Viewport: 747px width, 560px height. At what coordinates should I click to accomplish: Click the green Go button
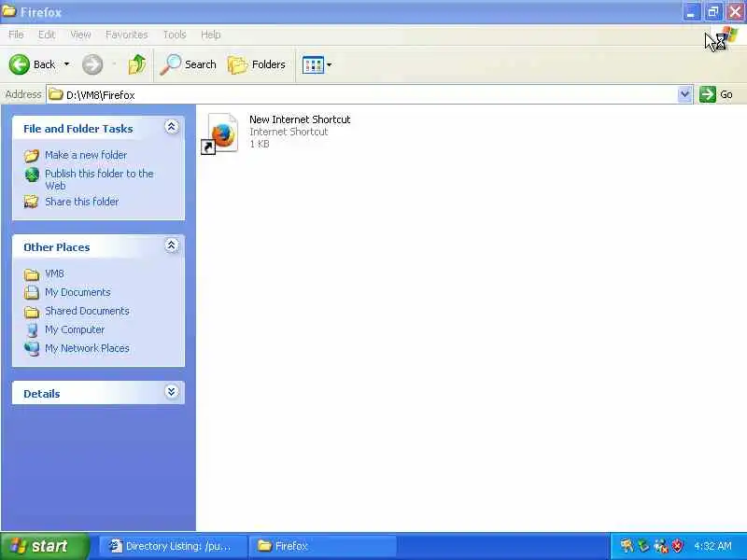point(716,94)
